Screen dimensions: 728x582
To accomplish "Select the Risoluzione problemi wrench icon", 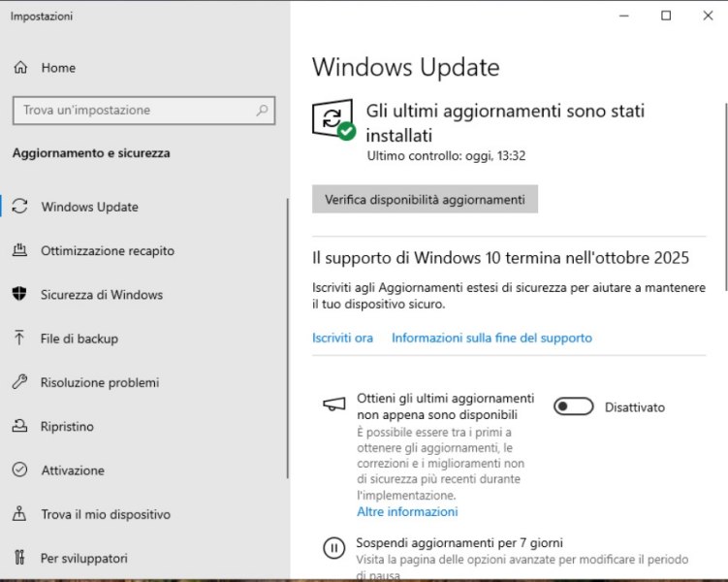I will click(x=19, y=382).
